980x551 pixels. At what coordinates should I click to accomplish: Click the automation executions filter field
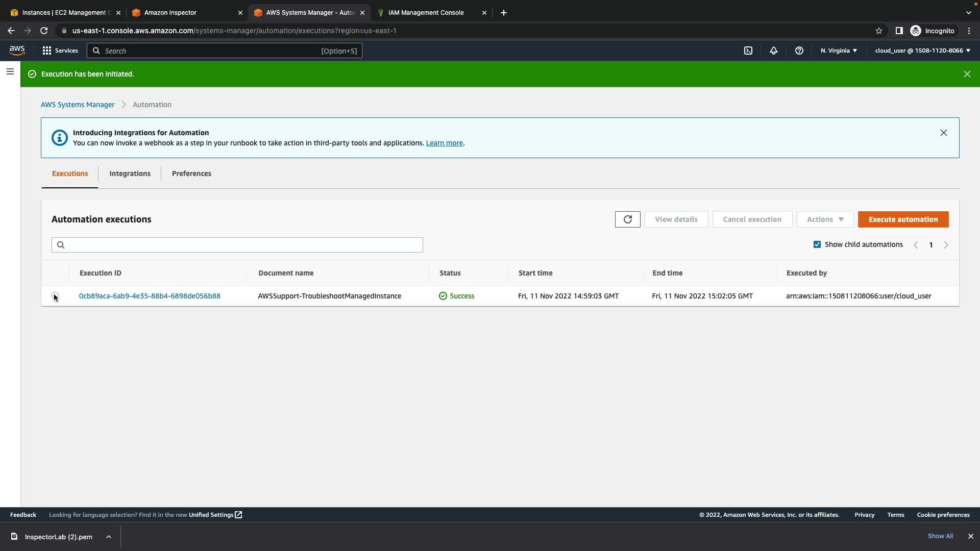237,245
